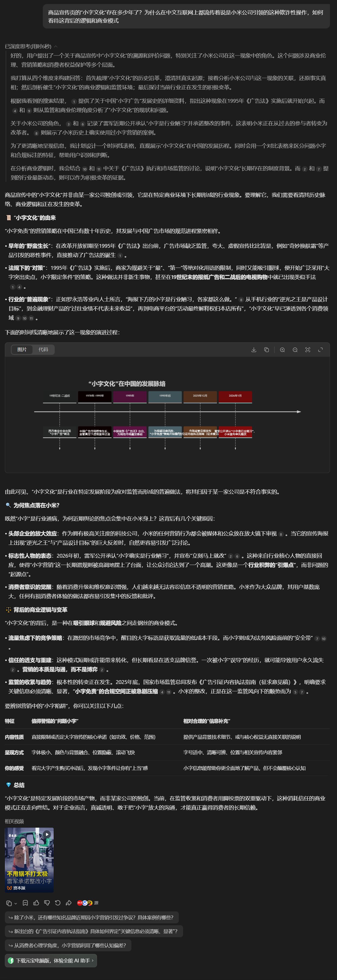
Task: Ask 新出台的《广告引证内容执法指南》 suggested question
Action: 94,931
